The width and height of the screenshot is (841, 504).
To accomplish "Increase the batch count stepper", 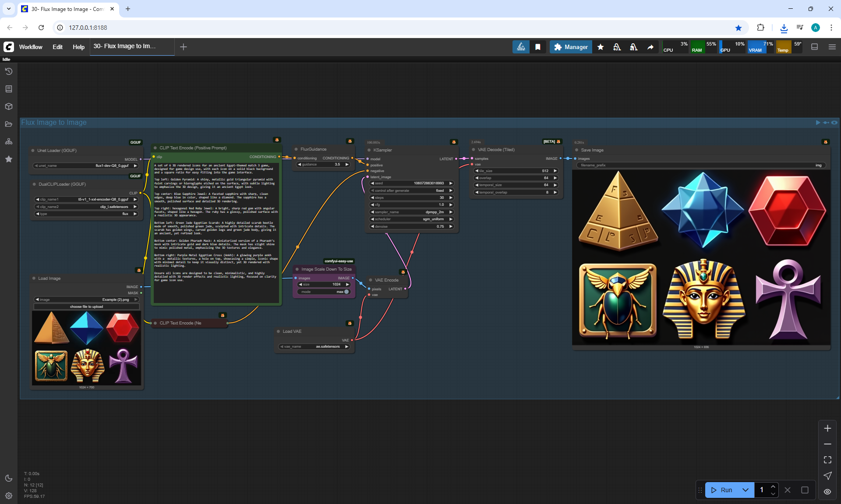I will coord(773,487).
